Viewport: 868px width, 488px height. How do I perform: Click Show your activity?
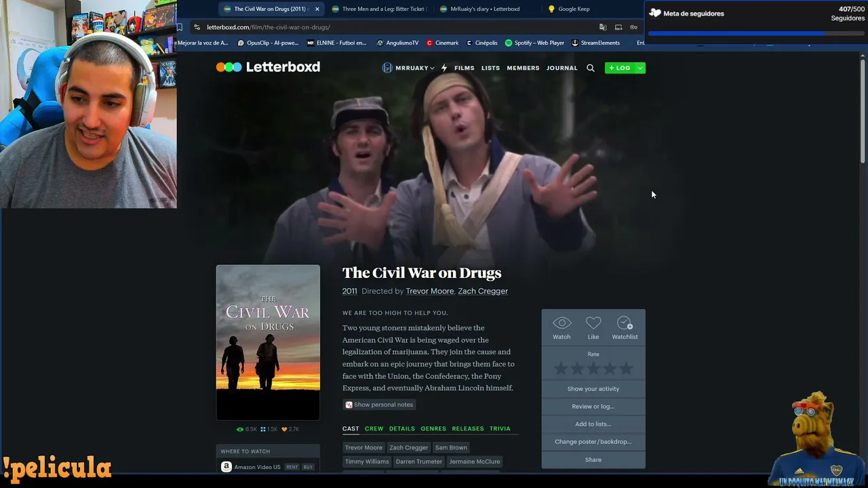click(593, 389)
